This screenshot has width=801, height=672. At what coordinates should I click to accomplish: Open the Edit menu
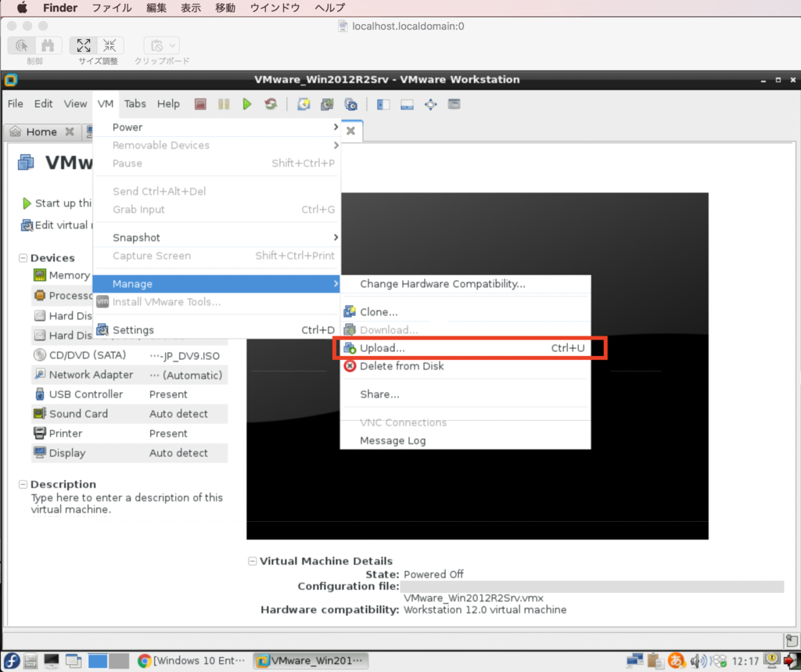44,104
